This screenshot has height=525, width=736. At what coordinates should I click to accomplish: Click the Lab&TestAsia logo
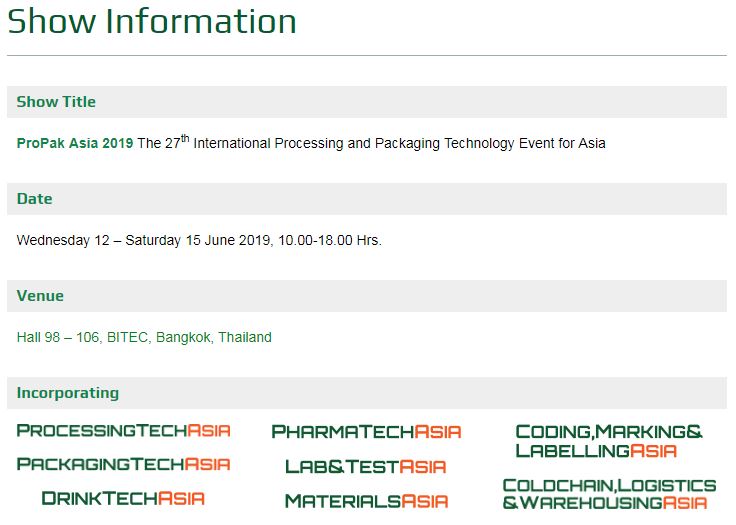[x=366, y=466]
